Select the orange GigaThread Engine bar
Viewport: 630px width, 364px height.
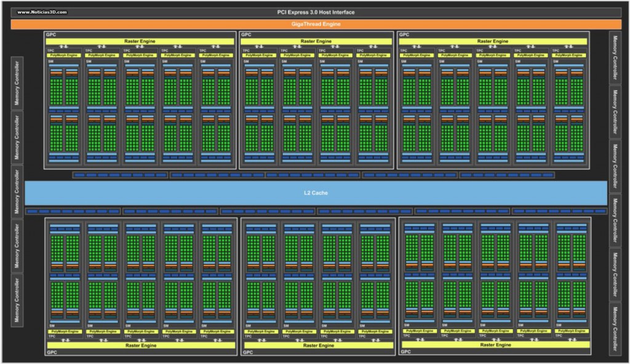coord(316,24)
